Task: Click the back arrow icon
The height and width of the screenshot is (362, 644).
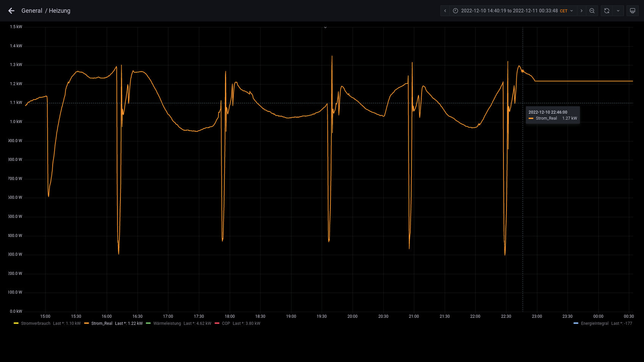Action: click(x=11, y=11)
